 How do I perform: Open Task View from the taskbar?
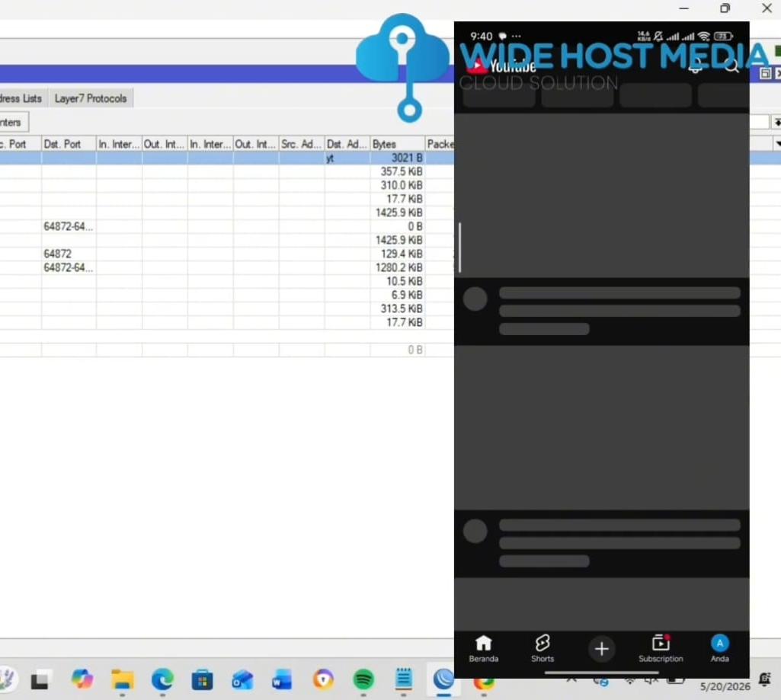pos(40,680)
